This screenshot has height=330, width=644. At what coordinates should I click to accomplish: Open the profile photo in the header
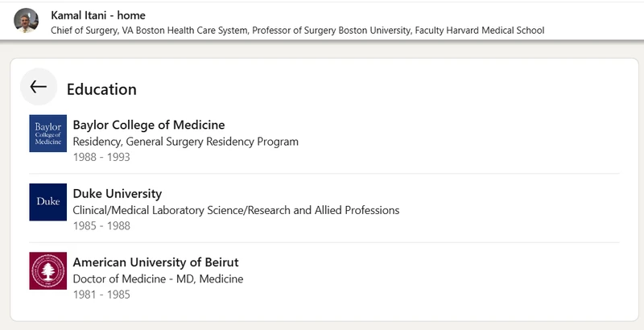coord(27,20)
